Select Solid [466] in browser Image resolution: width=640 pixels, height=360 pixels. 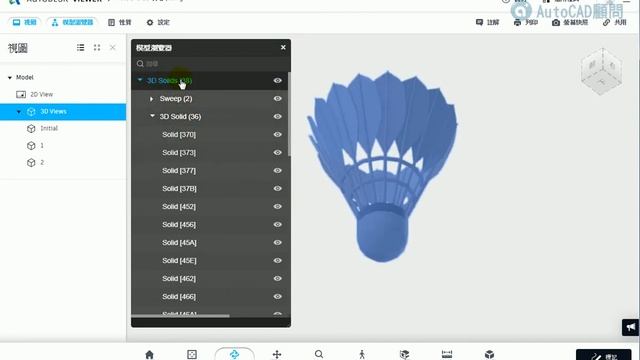click(x=179, y=296)
